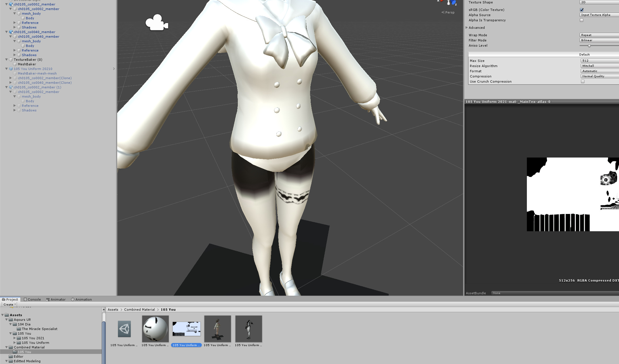Uncheck sRGB (Color Texture) checkbox

point(582,10)
